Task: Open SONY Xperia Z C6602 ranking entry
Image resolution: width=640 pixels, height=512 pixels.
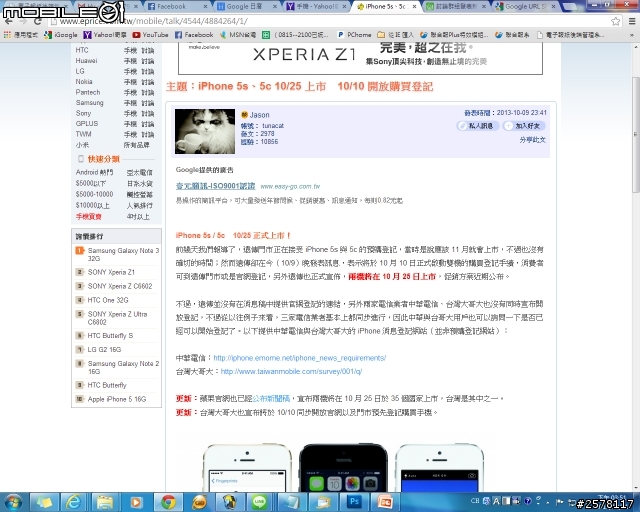Action: (x=120, y=286)
